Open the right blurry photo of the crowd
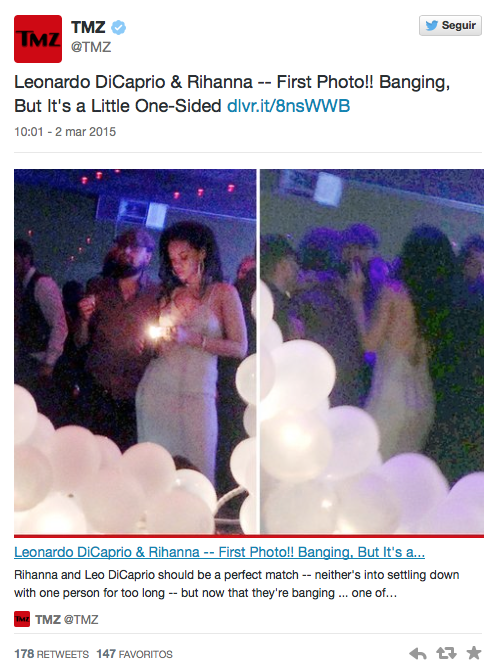Image resolution: width=497 pixels, height=671 pixels. point(372,351)
